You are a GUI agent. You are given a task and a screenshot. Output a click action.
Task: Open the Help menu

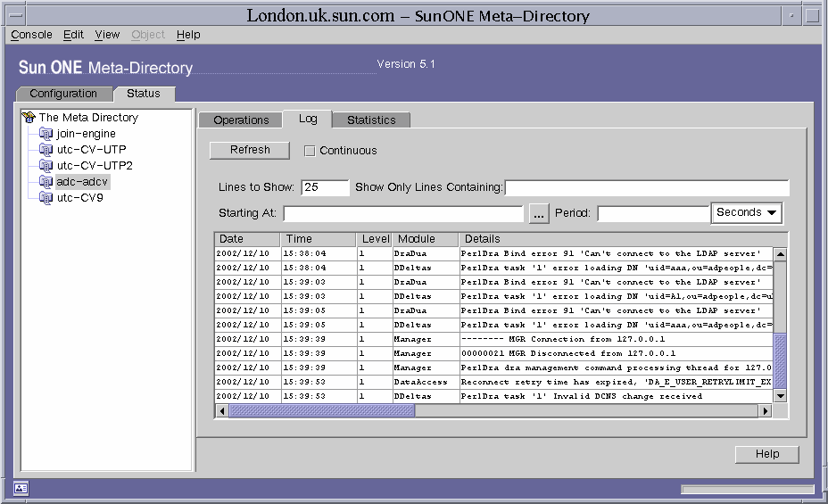tap(188, 35)
